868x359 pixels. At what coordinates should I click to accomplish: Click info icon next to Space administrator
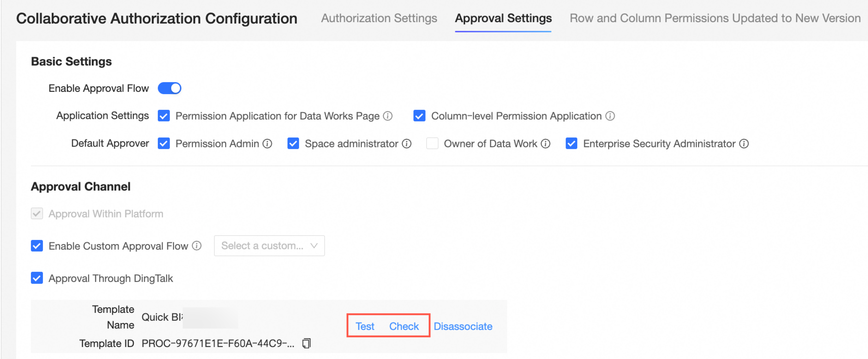point(407,144)
